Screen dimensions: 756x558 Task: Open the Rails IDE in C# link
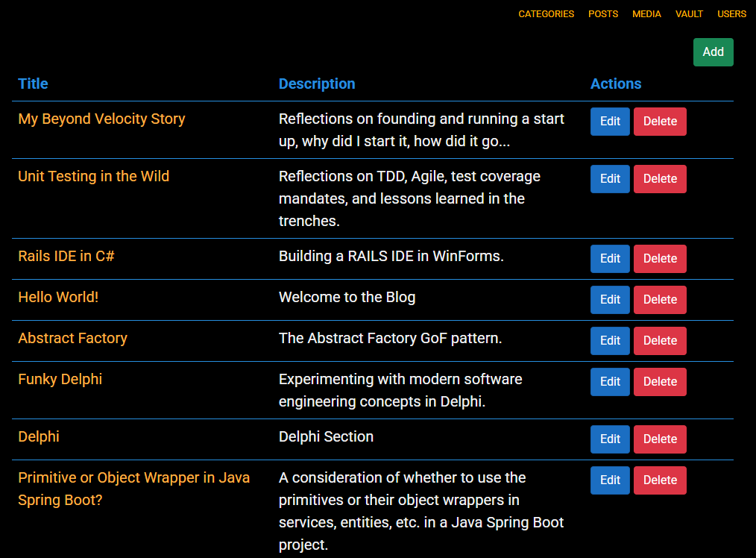coord(66,256)
